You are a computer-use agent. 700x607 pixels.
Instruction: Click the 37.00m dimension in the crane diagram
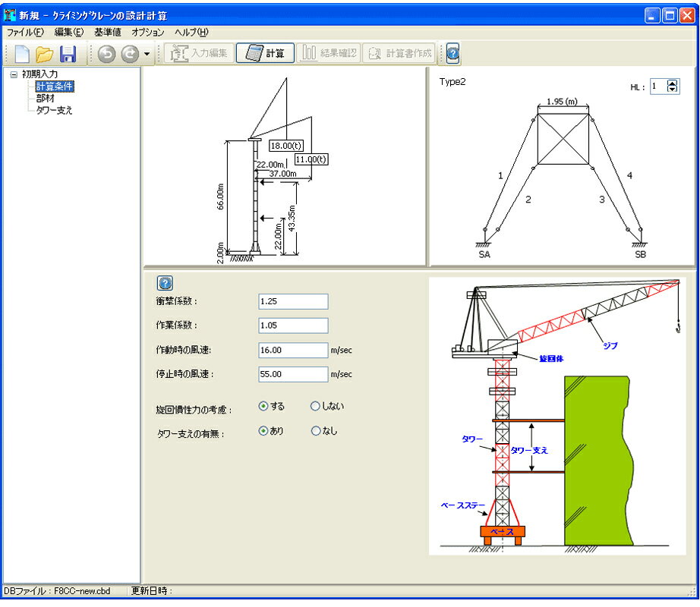pyautogui.click(x=282, y=174)
